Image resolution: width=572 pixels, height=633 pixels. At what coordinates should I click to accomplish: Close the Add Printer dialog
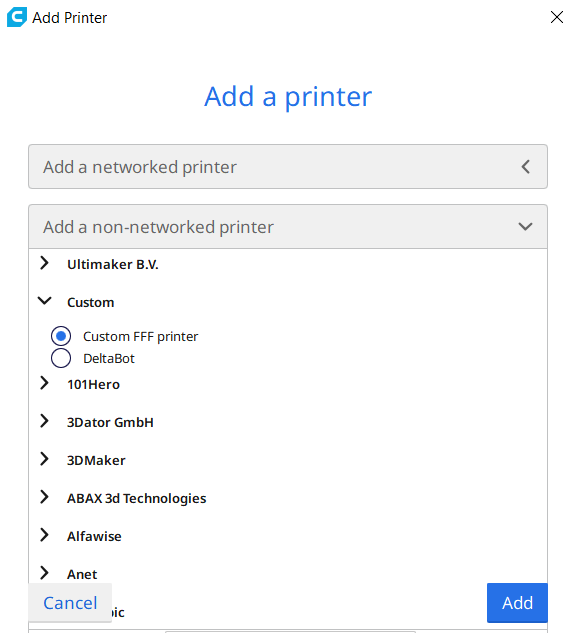point(557,17)
